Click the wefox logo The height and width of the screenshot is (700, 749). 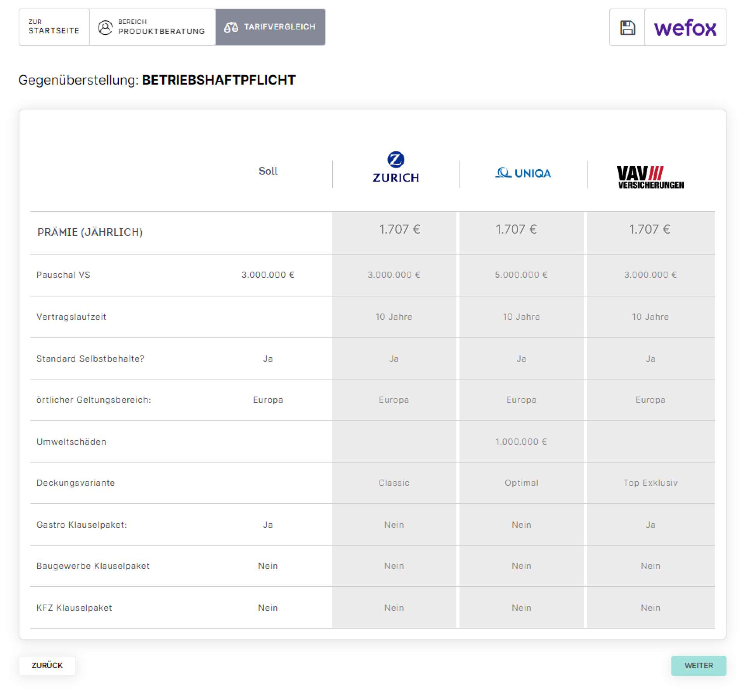[685, 28]
